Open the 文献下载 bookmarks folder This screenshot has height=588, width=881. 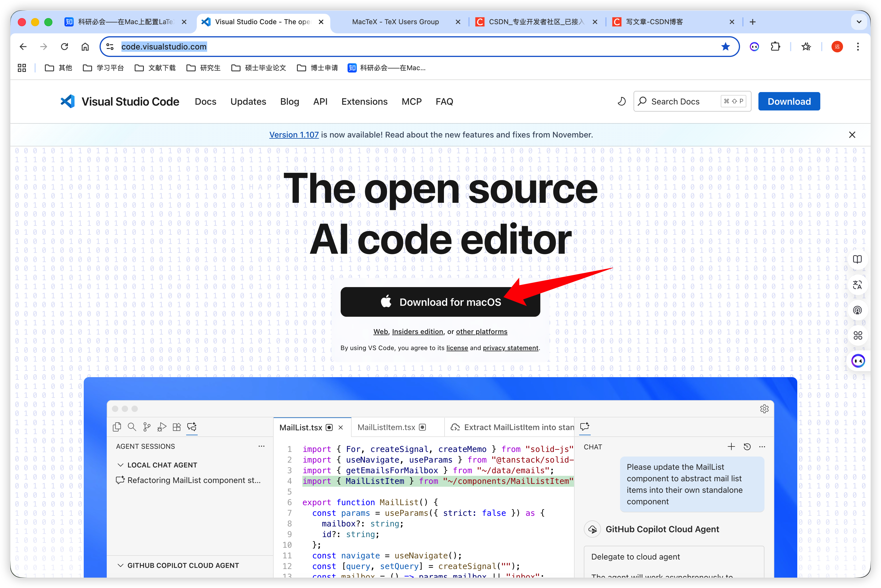(155, 68)
